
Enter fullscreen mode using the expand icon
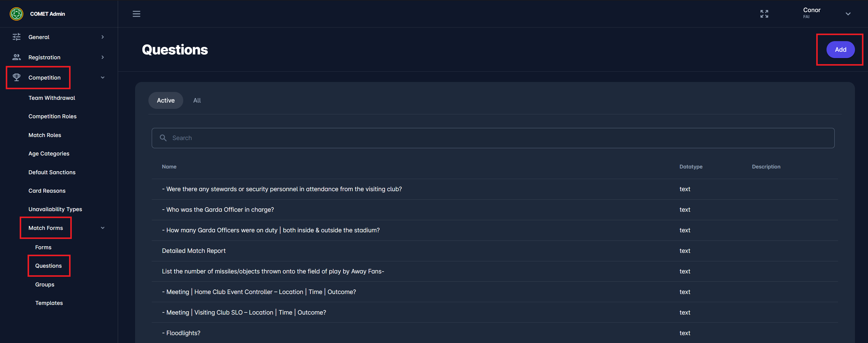tap(764, 14)
